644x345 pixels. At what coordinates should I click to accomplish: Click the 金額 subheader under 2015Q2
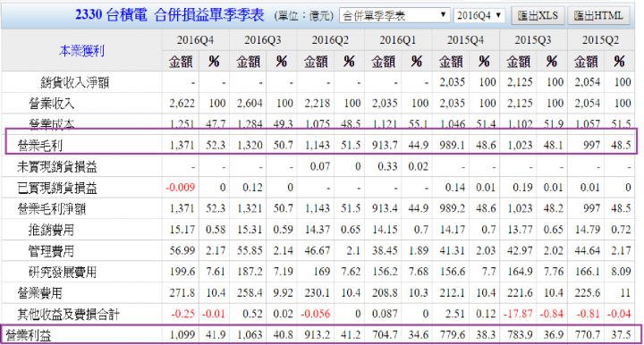coord(586,62)
